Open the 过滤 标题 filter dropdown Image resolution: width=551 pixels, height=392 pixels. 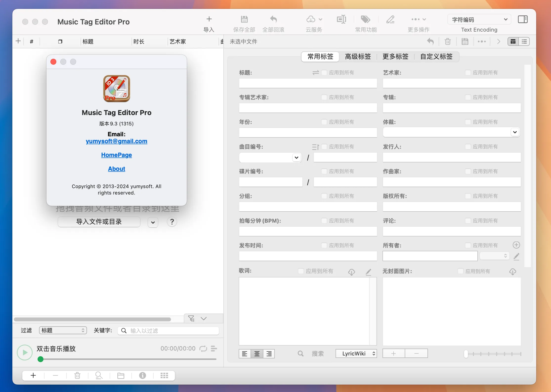63,330
